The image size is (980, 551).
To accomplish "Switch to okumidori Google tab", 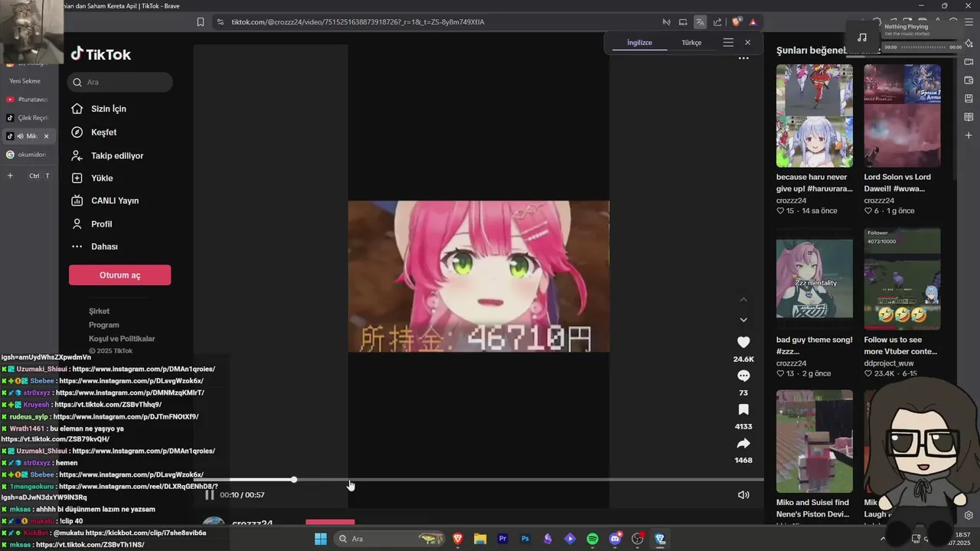I will click(28, 155).
